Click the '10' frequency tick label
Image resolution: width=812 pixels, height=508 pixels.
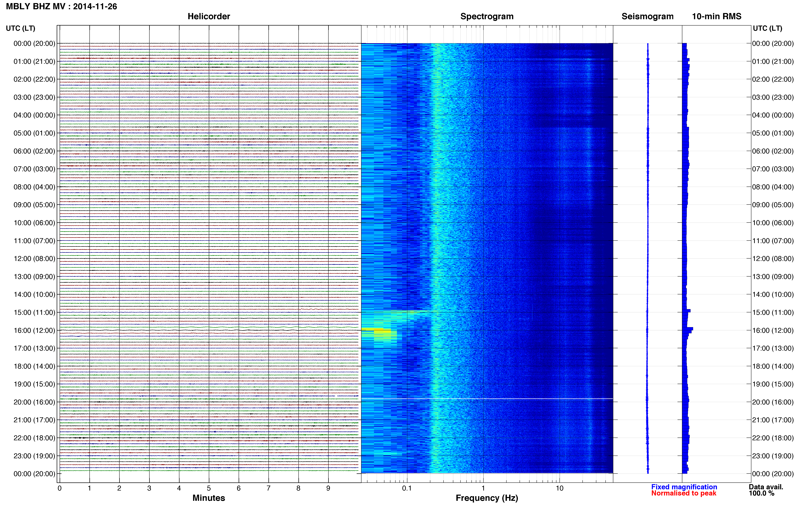pos(559,488)
